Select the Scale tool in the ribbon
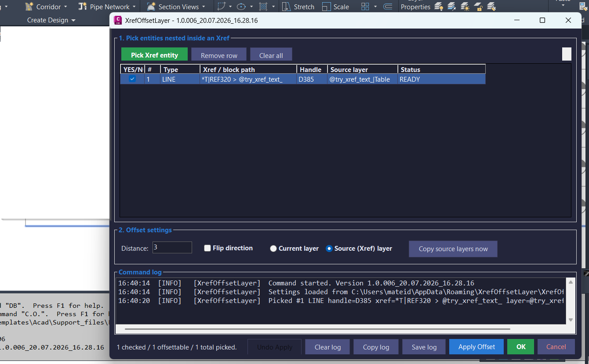 pyautogui.click(x=335, y=7)
